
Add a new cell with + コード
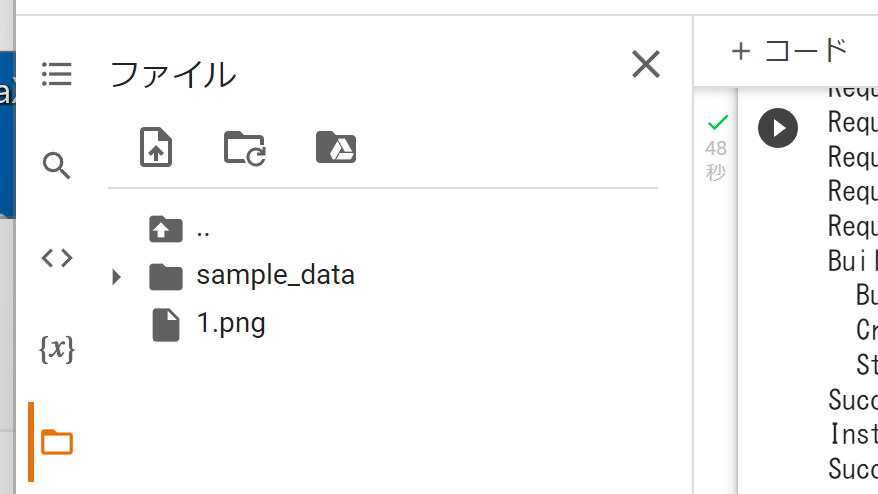pyautogui.click(x=789, y=51)
